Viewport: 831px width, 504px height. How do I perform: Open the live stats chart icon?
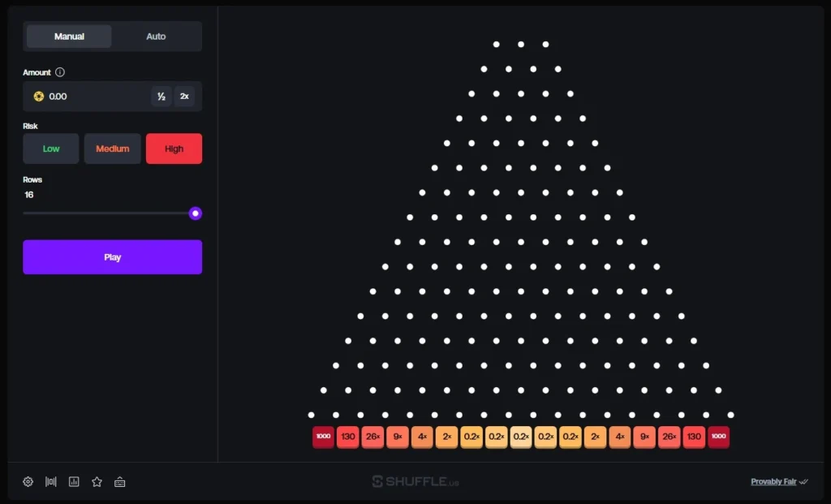click(x=74, y=481)
